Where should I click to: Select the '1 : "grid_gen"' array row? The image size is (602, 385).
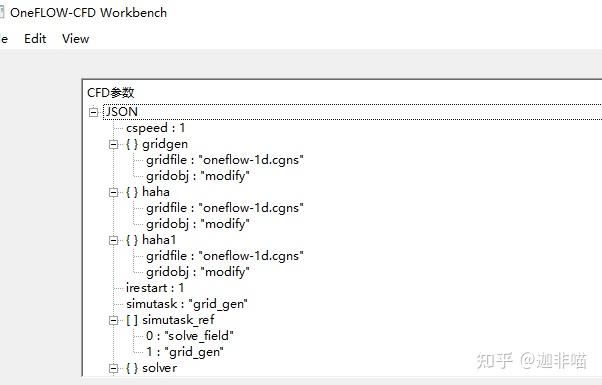pyautogui.click(x=185, y=352)
